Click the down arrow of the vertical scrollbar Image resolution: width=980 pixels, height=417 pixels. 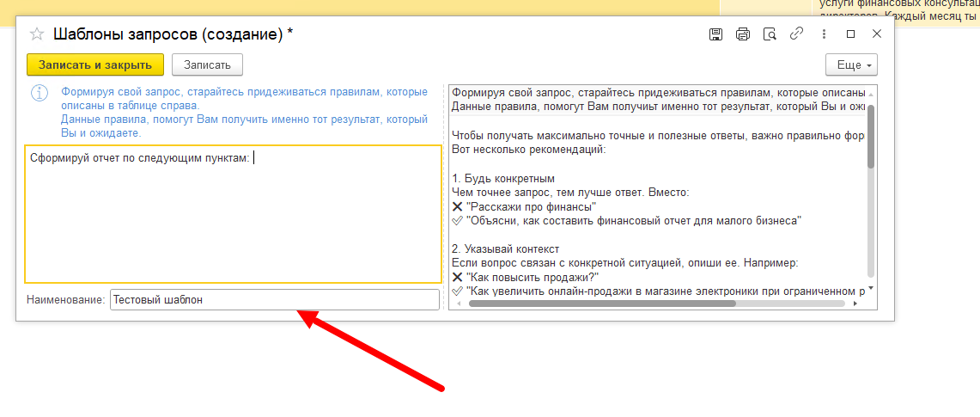[871, 289]
